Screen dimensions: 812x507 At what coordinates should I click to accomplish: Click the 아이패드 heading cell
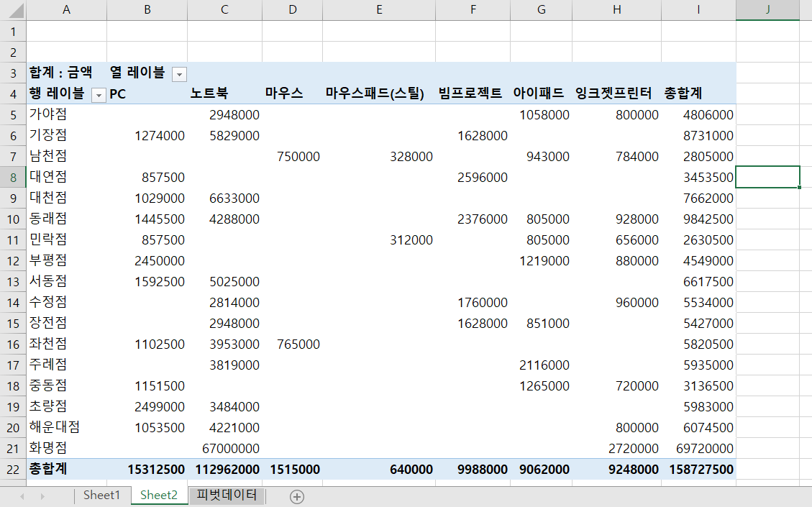[x=541, y=93]
